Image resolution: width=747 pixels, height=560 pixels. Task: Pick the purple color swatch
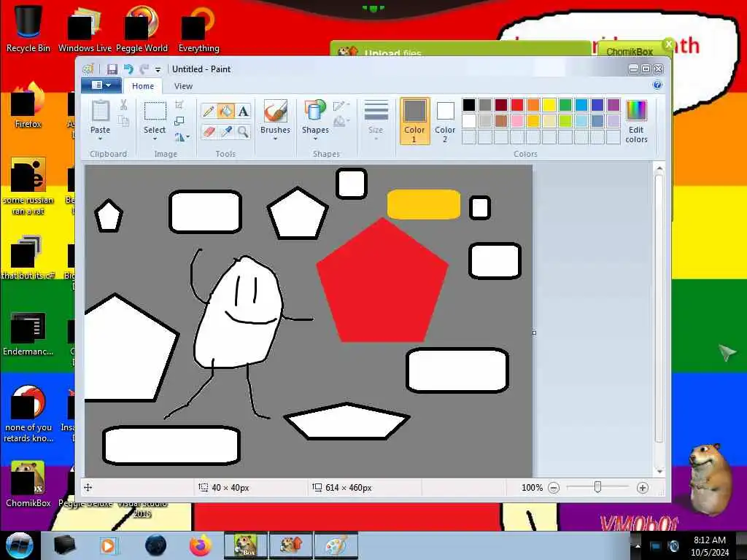614,105
